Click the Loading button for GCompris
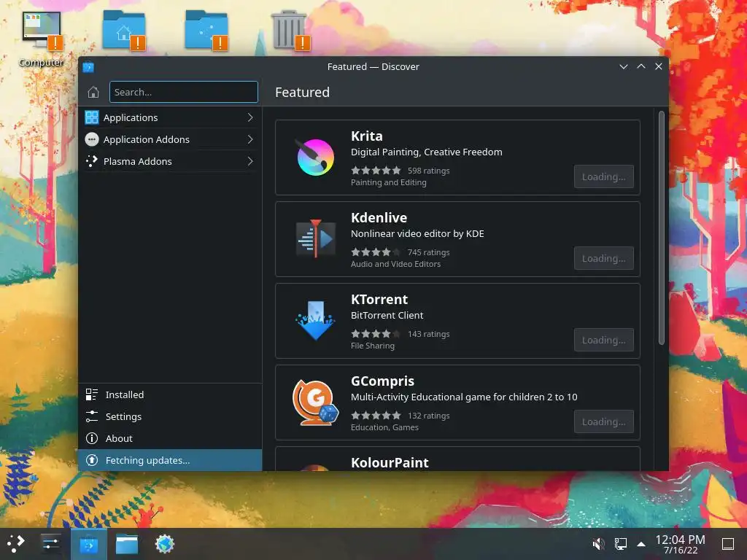The image size is (747, 560). pyautogui.click(x=603, y=422)
